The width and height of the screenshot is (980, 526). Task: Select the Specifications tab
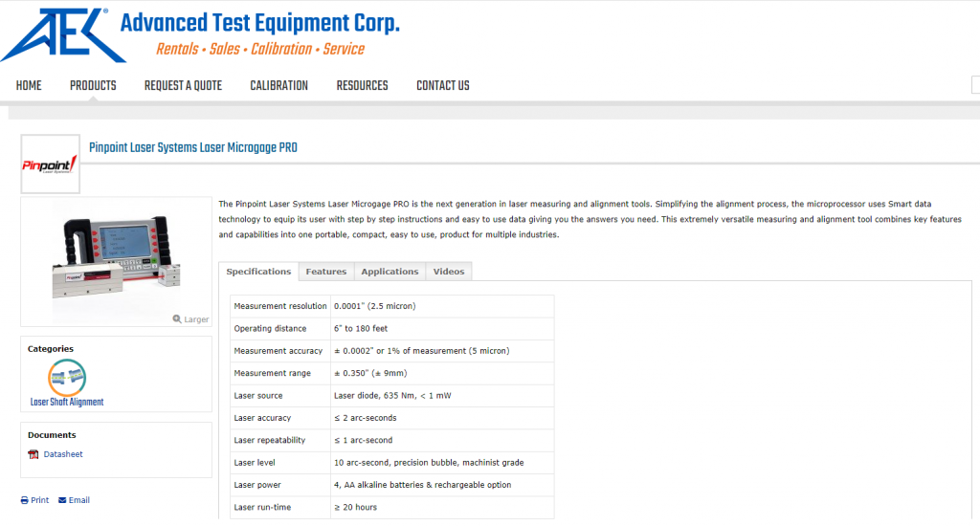tap(258, 272)
